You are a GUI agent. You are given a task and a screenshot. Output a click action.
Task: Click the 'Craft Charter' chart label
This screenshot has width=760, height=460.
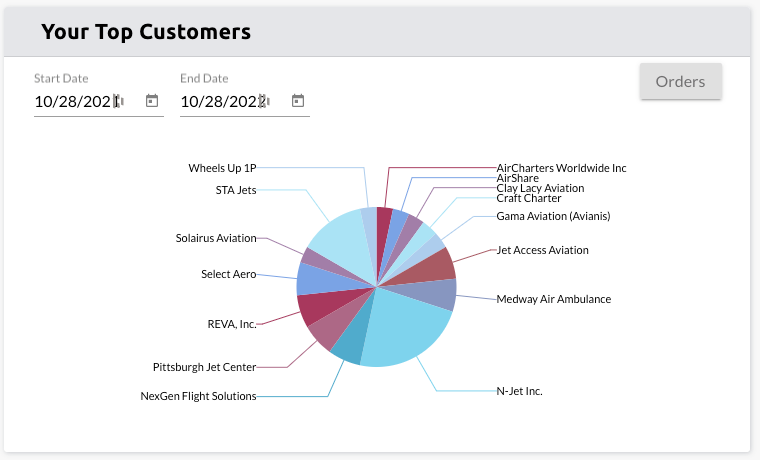pos(529,198)
